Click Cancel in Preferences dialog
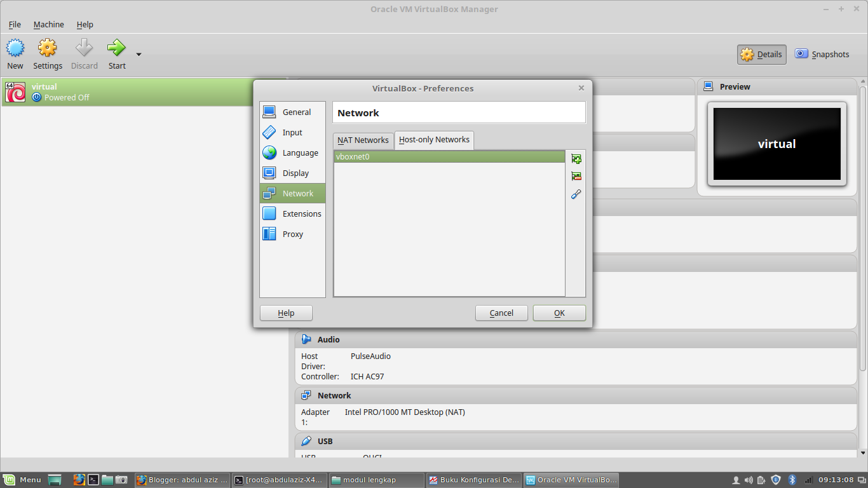The image size is (868, 488). [501, 313]
